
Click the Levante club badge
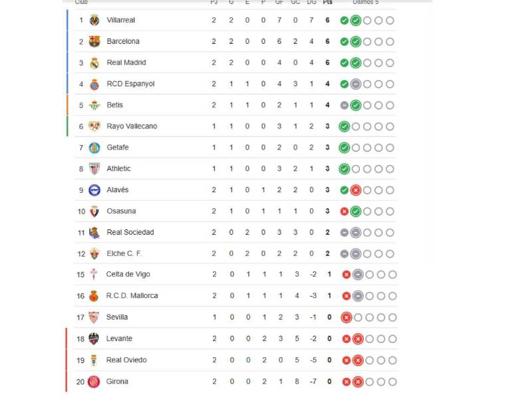tap(95, 338)
